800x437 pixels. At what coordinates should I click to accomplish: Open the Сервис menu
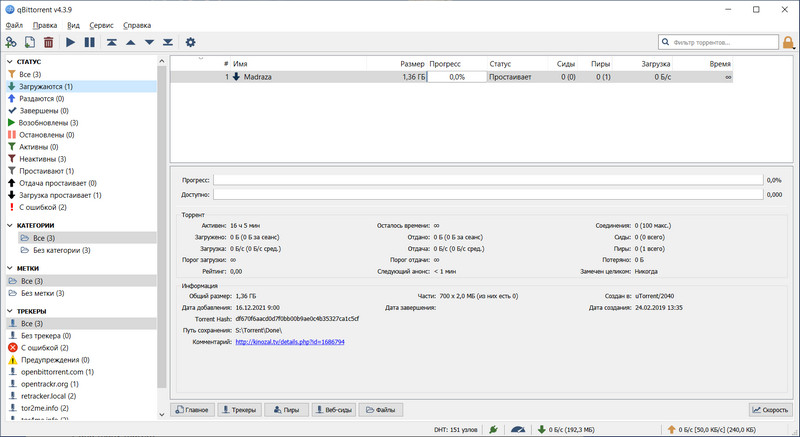click(101, 24)
